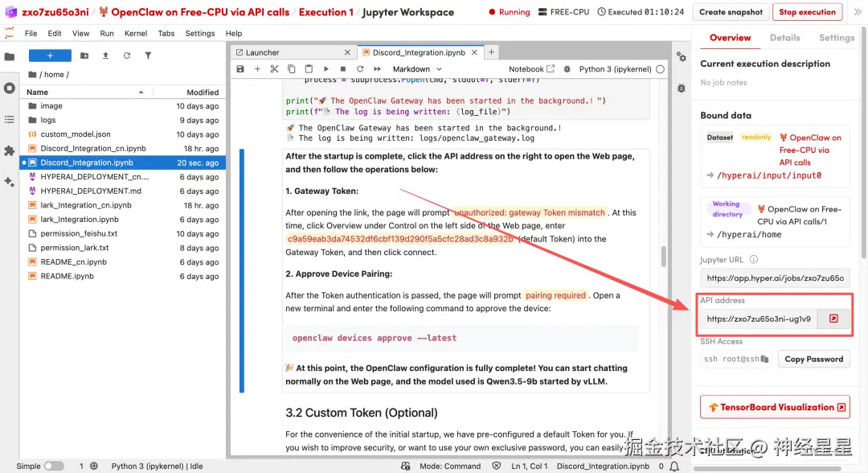Open property inspector gears icon
This screenshot has height=473, width=868.
tap(682, 56)
